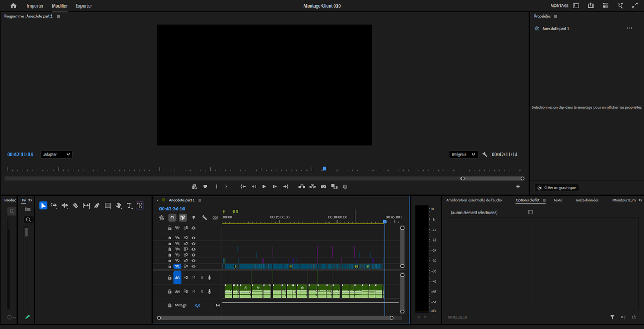Screen dimensions: 644x329
Task: Add marker in Program monitor transport bar
Action: click(205, 187)
